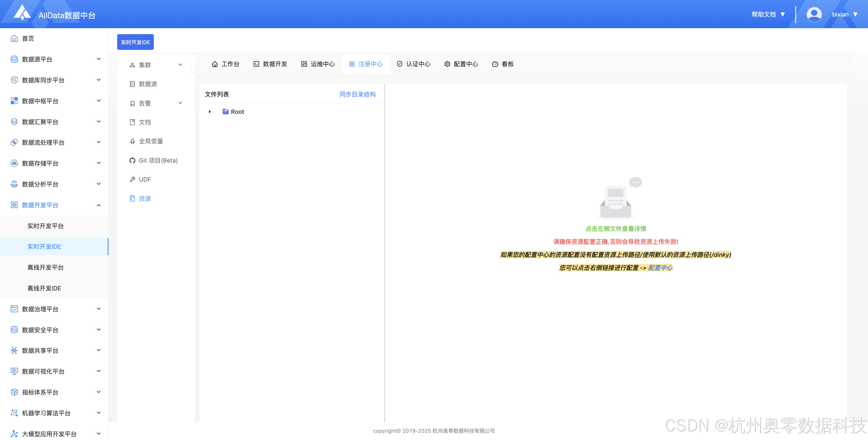Viewport: 868px width, 440px height.
Task: Click the 全局变量 rocket icon
Action: 132,141
